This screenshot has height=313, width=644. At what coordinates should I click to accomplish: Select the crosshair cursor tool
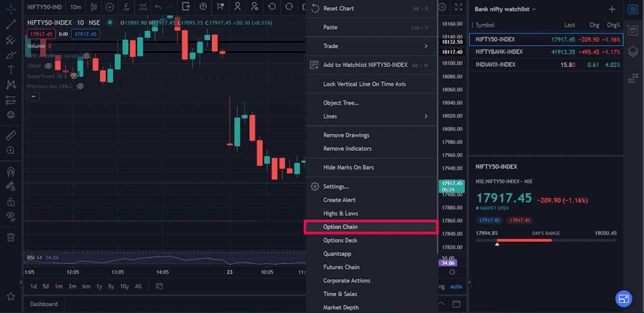click(10, 9)
